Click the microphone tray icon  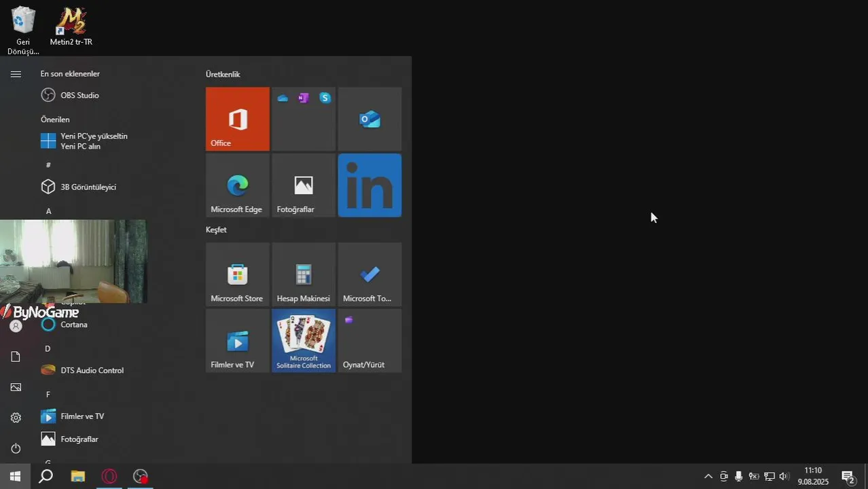[738, 476]
